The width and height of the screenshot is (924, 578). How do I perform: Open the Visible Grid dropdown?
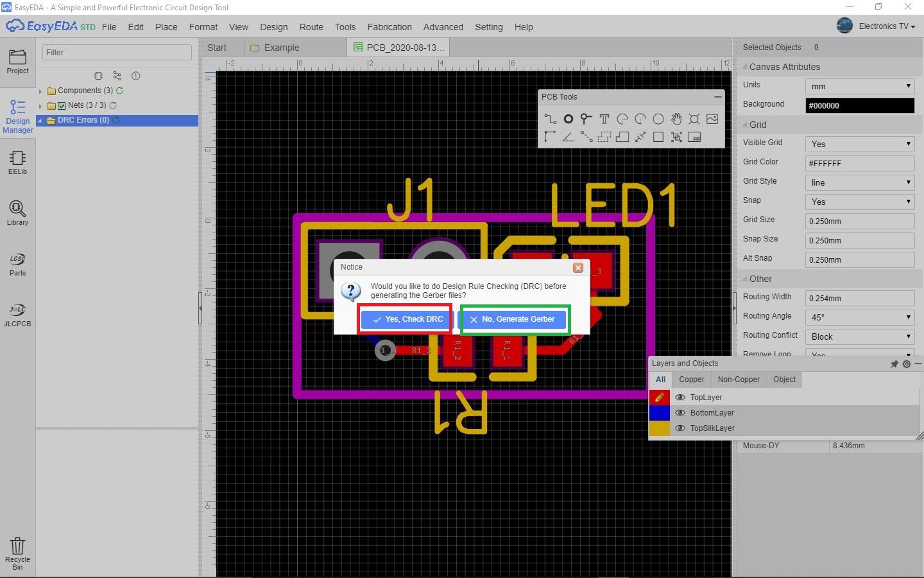coord(860,144)
